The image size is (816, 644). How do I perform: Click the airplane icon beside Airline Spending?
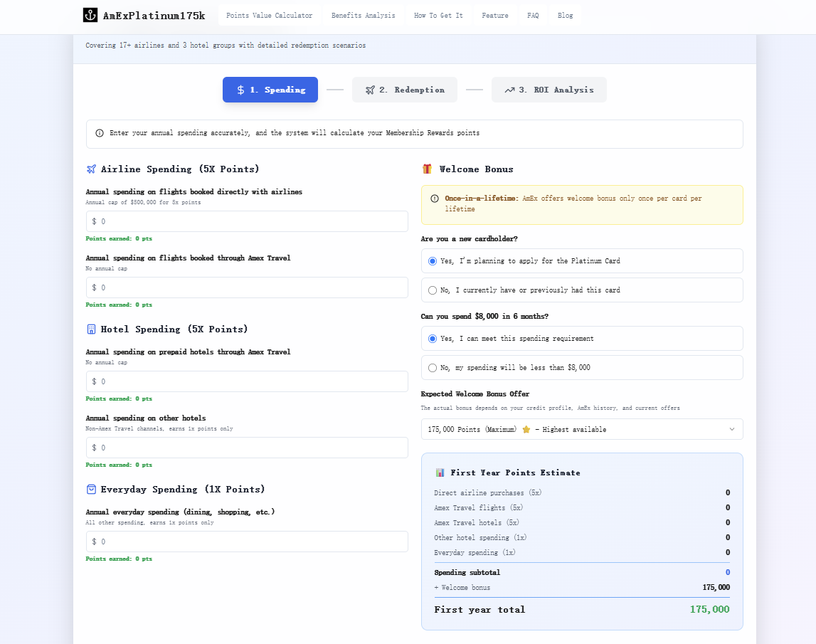(x=90, y=169)
